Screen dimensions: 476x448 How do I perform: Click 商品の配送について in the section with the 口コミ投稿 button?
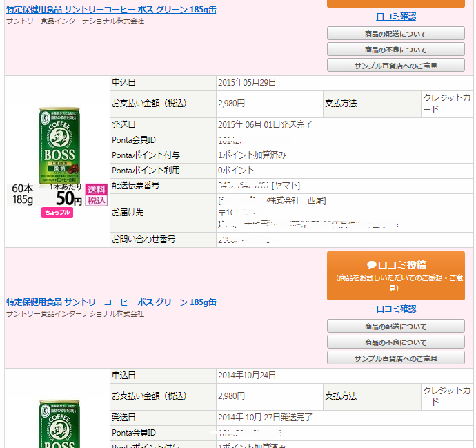(x=396, y=327)
